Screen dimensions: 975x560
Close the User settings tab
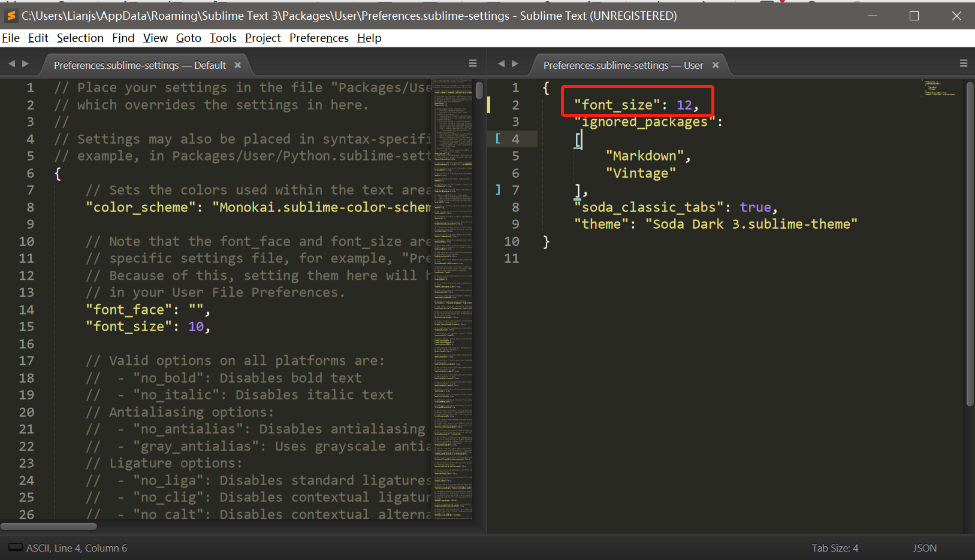[716, 65]
